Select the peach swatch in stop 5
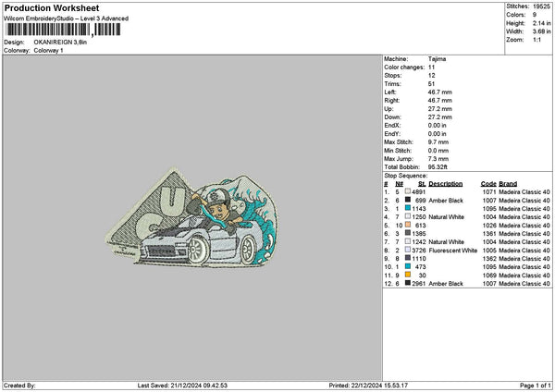This screenshot has height=392, width=555. click(x=408, y=225)
